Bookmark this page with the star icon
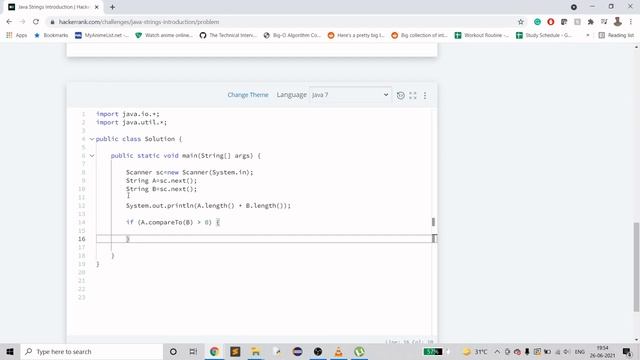 (520, 22)
